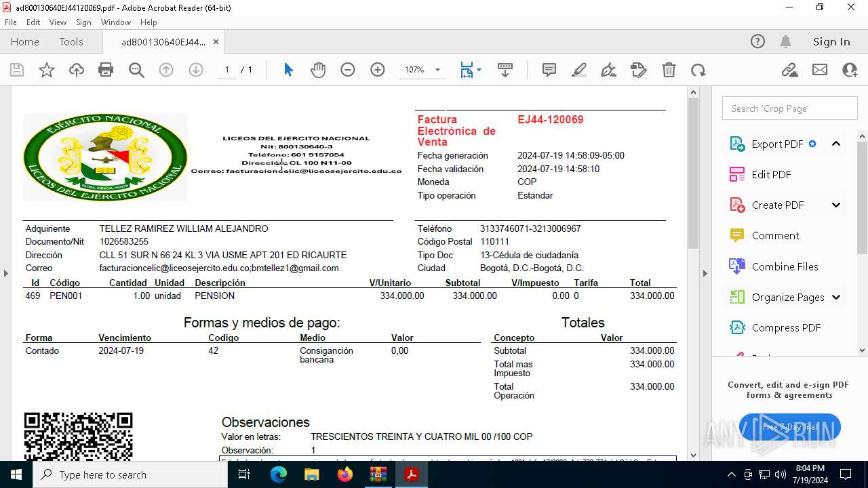Launch Firefox from the taskbar
Image resolution: width=868 pixels, height=488 pixels.
point(344,474)
